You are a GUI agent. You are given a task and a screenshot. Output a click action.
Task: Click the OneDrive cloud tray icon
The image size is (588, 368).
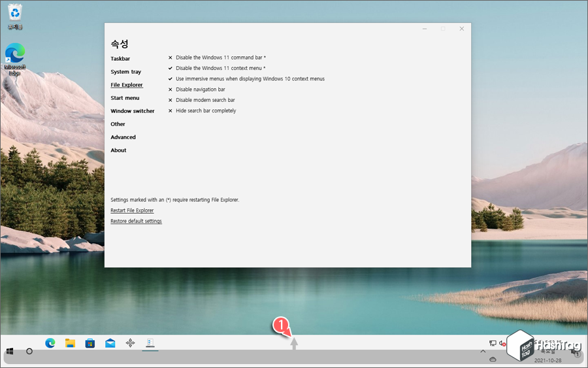[493, 360]
